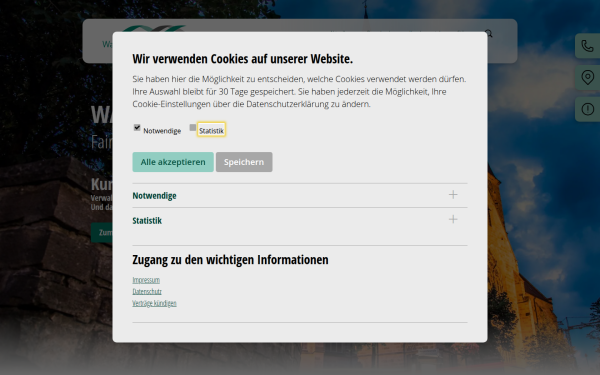
Task: Enable the Statistik cookies checkbox
Action: point(193,127)
